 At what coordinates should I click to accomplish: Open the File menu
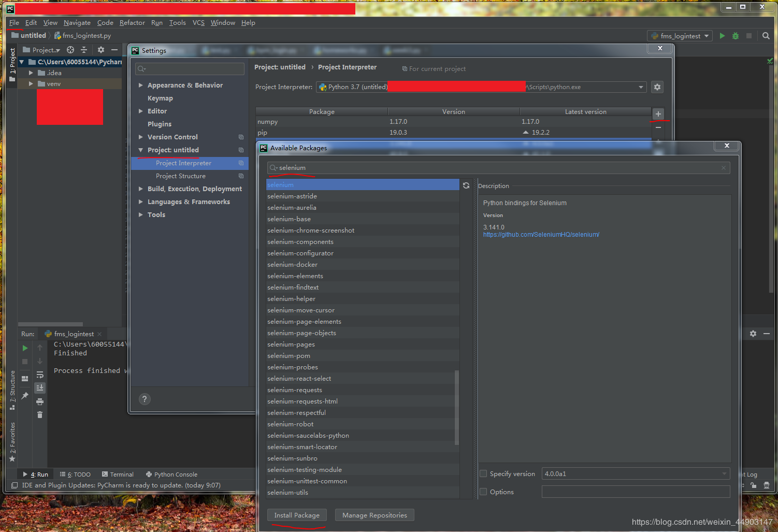(14, 22)
